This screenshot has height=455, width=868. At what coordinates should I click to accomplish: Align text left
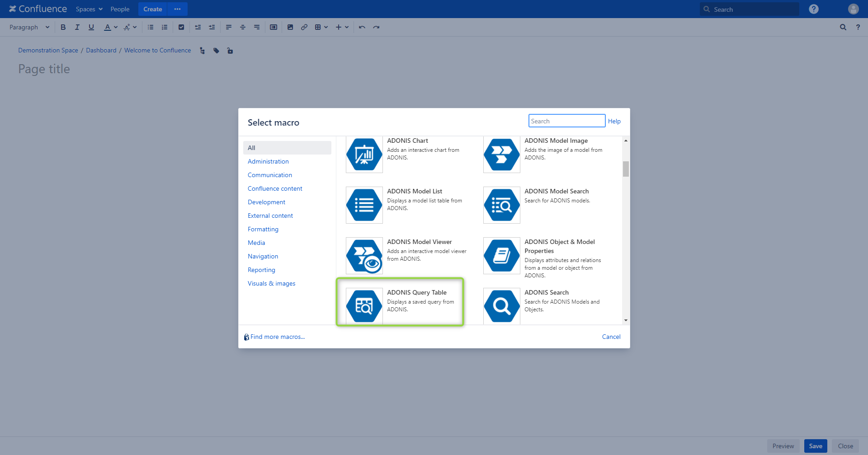coord(229,27)
